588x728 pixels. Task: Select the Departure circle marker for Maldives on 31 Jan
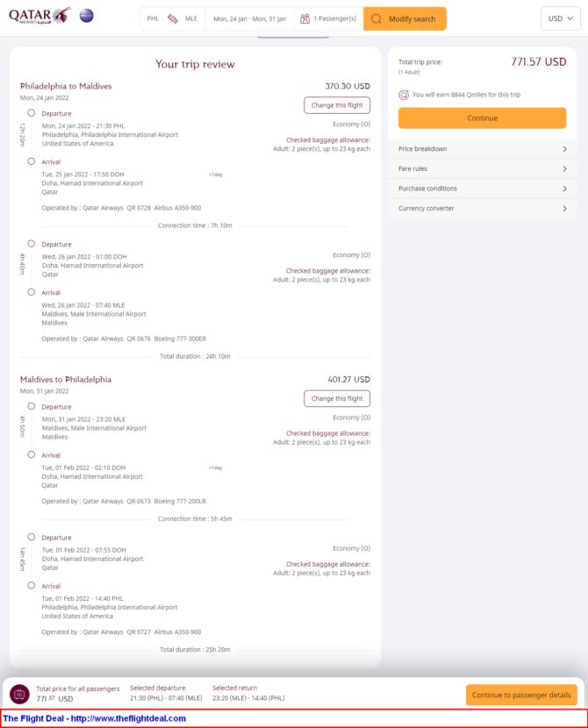[x=31, y=406]
